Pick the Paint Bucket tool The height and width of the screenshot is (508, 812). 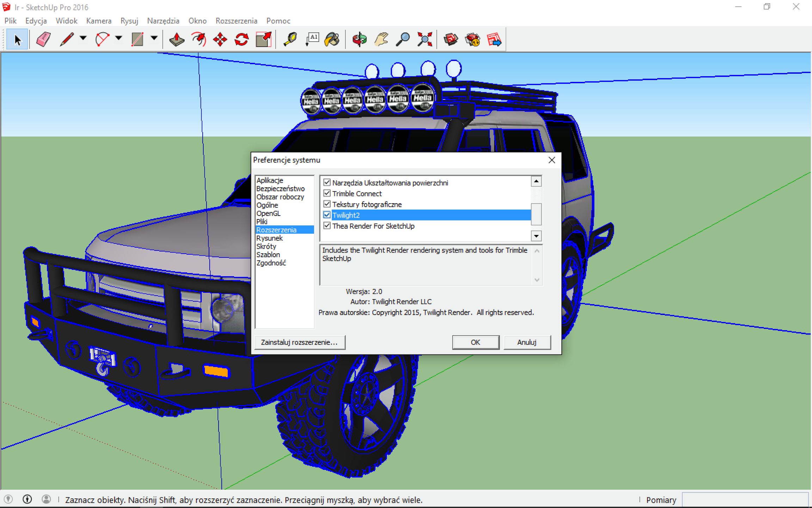point(332,40)
